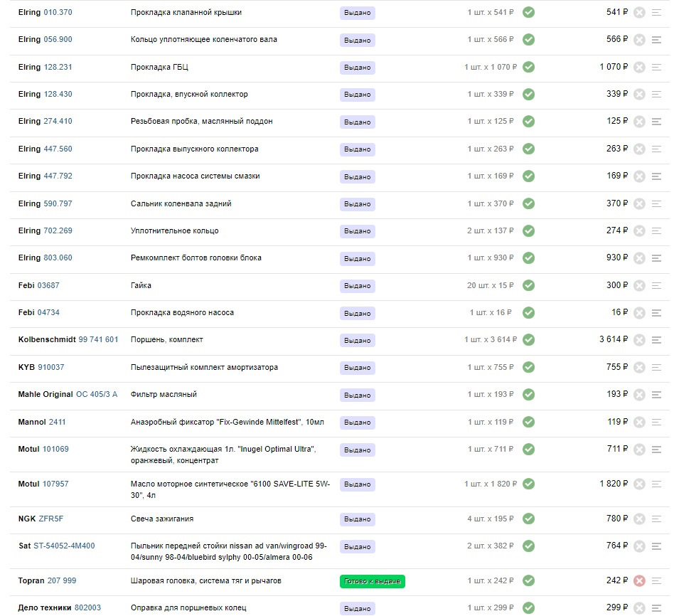
Task: Click 'Выдано' badge in Elring 056.900 row
Action: [x=357, y=41]
